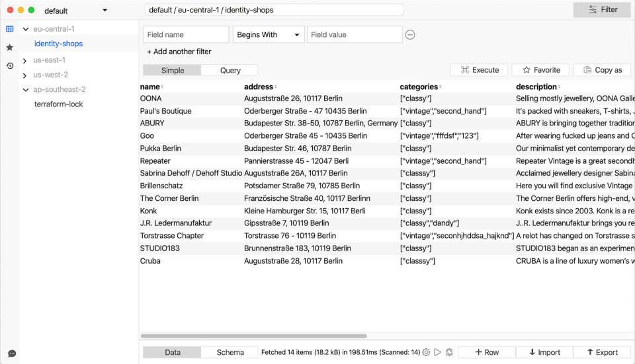Select the Data tab
Viewport: 635px width, 364px height.
coord(173,353)
